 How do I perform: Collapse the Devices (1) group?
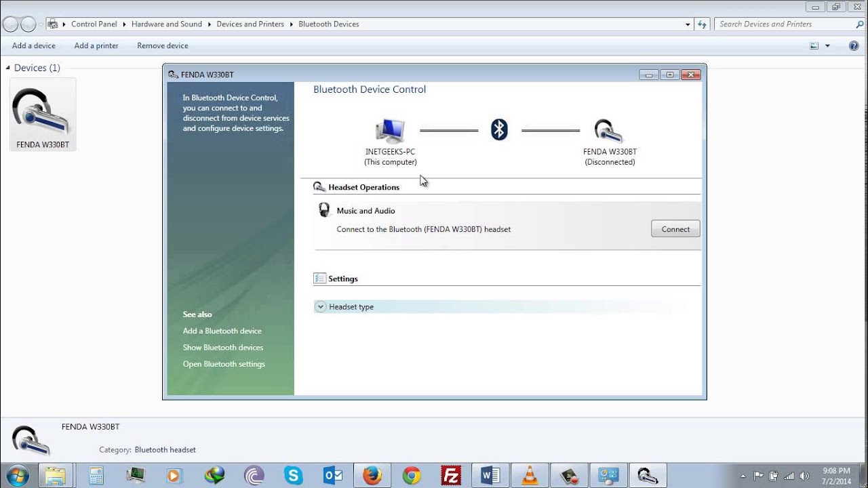(x=8, y=68)
